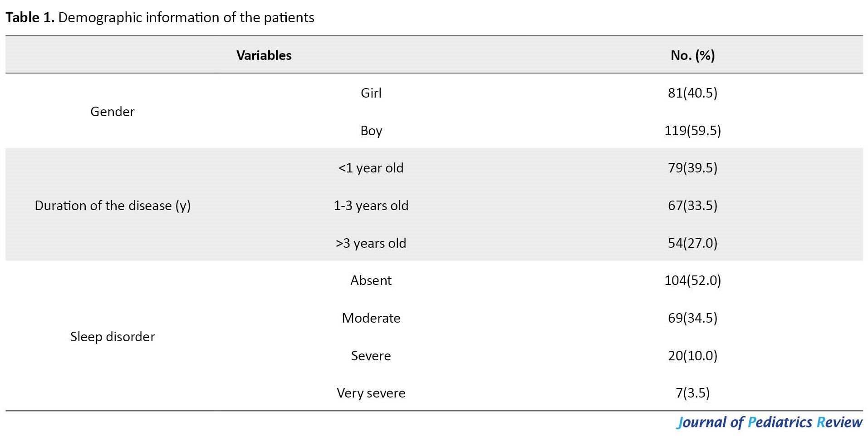Click the Boy category cell
The width and height of the screenshot is (868, 437).
pyautogui.click(x=371, y=131)
